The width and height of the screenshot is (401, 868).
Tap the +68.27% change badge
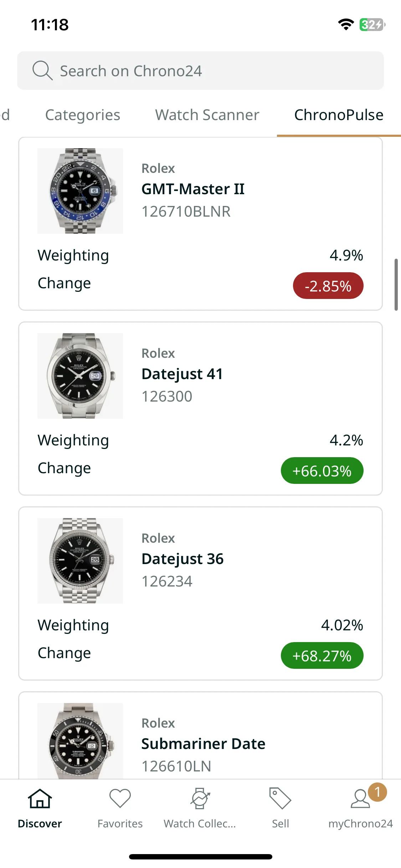tap(322, 656)
